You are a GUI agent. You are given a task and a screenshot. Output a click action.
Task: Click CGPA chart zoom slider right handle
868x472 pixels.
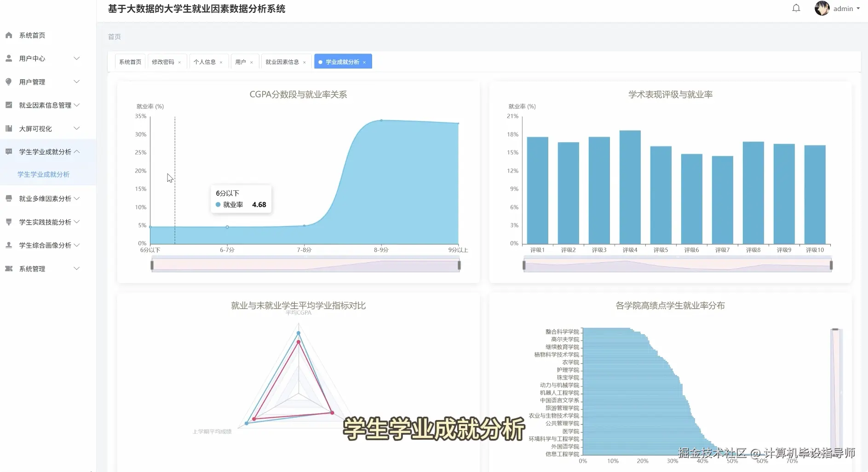coord(459,265)
